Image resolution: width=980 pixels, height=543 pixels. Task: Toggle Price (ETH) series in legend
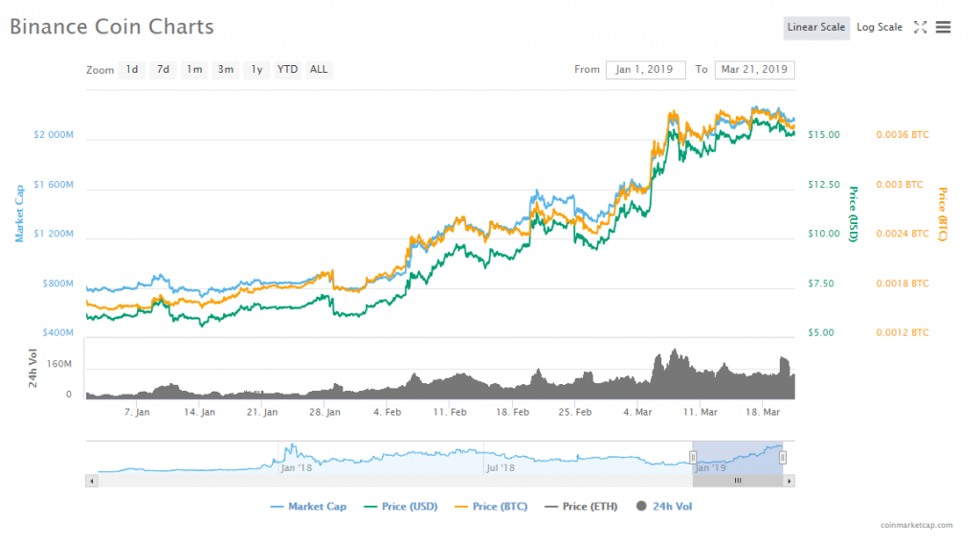581,507
